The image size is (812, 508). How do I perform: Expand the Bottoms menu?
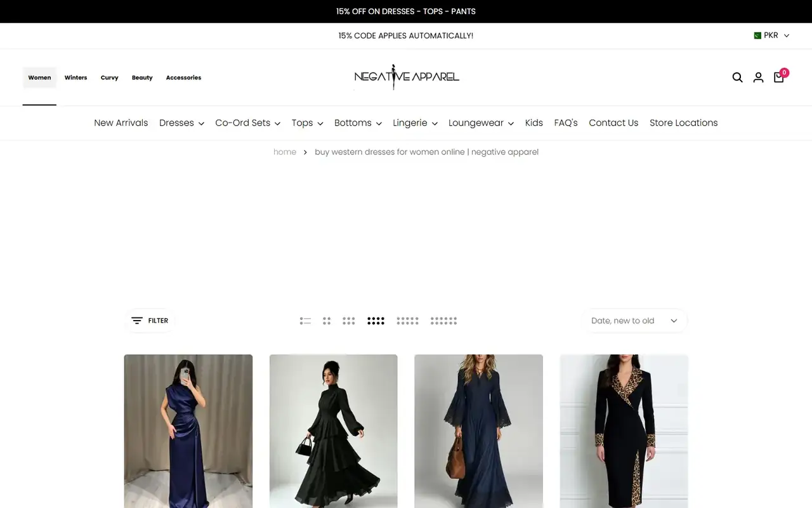[x=358, y=123]
